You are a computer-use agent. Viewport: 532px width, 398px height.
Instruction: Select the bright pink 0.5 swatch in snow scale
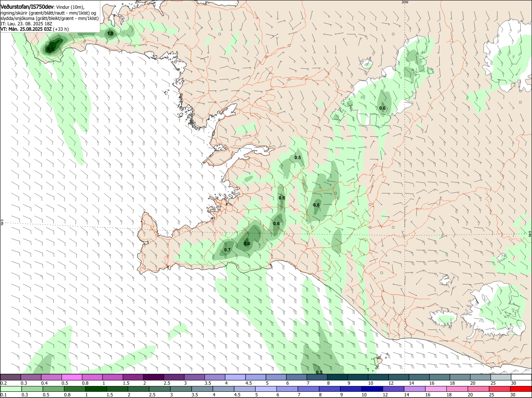(72, 377)
